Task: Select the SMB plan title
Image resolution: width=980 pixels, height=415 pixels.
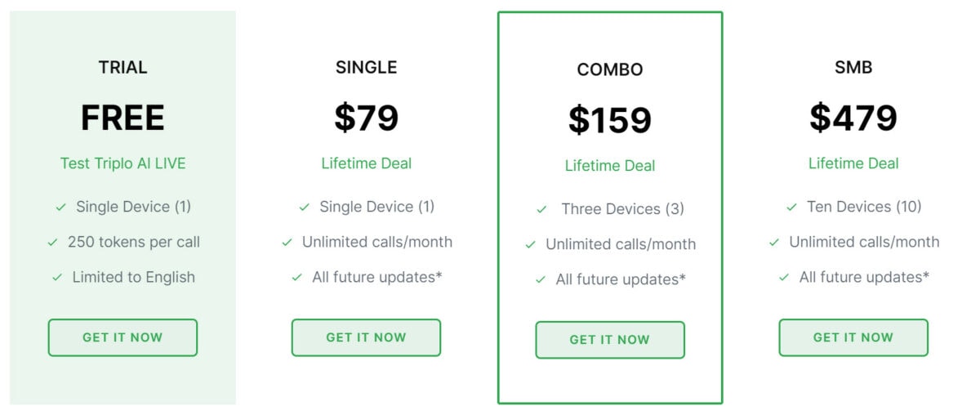Action: (853, 68)
